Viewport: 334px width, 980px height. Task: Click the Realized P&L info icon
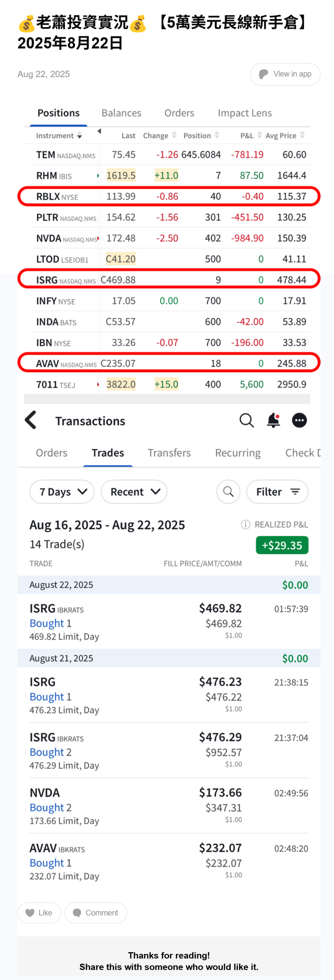click(x=246, y=525)
